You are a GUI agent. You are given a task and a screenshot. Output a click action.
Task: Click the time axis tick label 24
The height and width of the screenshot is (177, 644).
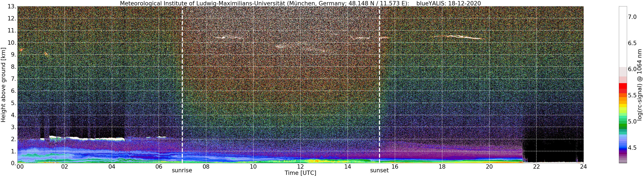(583, 166)
